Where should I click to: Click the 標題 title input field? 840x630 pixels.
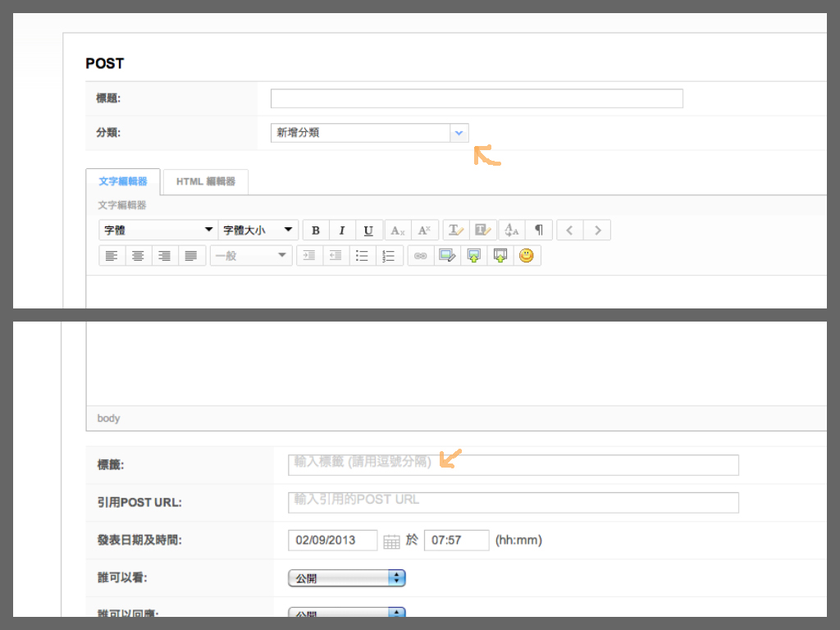pyautogui.click(x=477, y=98)
